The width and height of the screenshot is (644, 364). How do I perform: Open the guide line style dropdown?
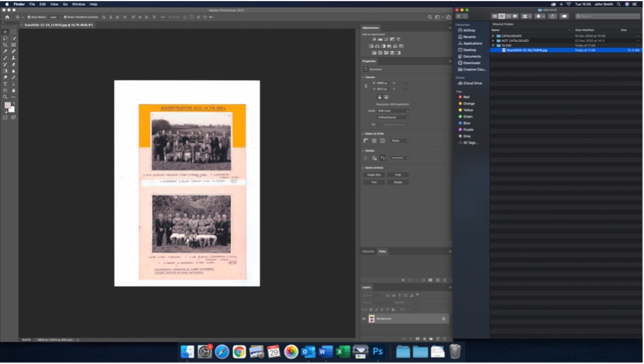click(x=399, y=158)
